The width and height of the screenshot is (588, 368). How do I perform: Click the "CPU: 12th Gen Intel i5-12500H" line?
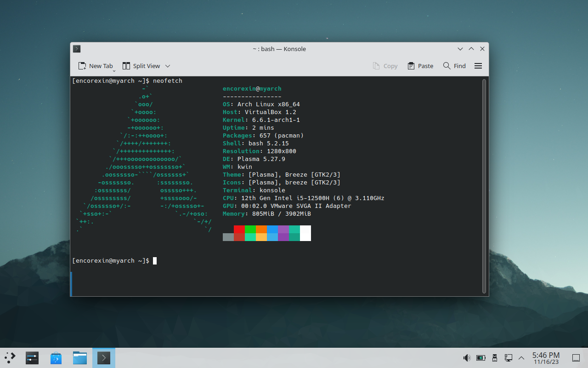tap(304, 198)
